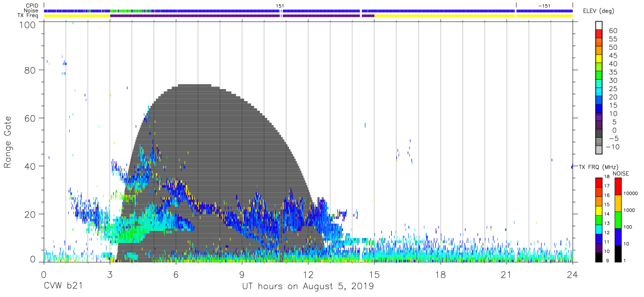The height and width of the screenshot is (297, 644).
Task: Click the 'NOISE' legend title above the colorbar
Action: (x=621, y=173)
